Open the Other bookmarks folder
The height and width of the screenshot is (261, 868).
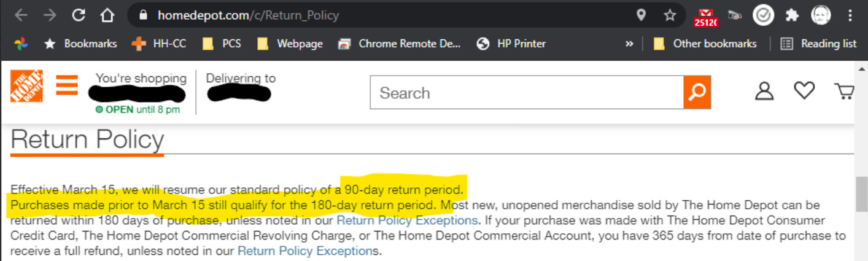click(705, 44)
